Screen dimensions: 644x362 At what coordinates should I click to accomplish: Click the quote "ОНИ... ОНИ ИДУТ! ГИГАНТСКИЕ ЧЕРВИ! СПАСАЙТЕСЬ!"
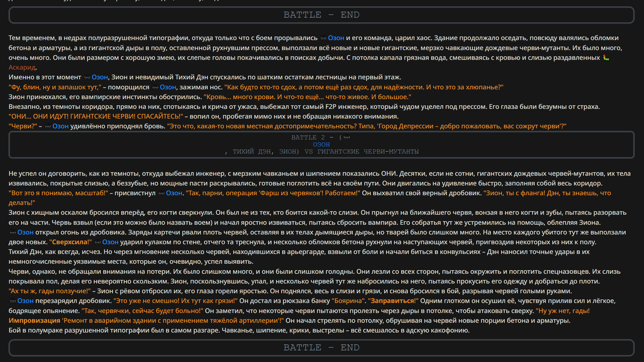[x=96, y=116]
